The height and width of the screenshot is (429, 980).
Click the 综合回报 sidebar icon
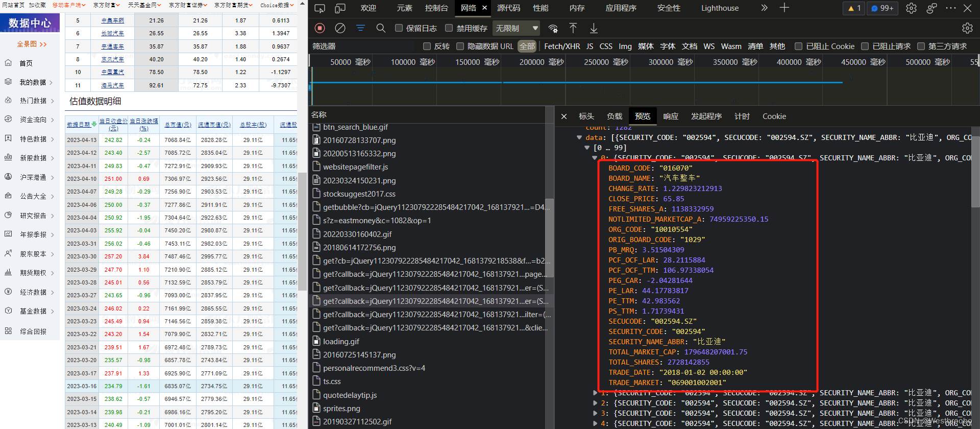(8, 331)
